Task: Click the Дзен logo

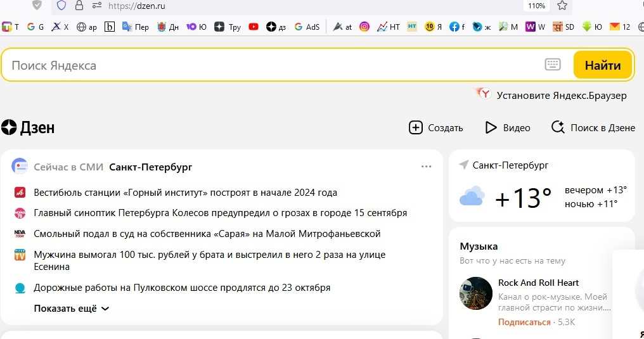Action: [x=28, y=127]
